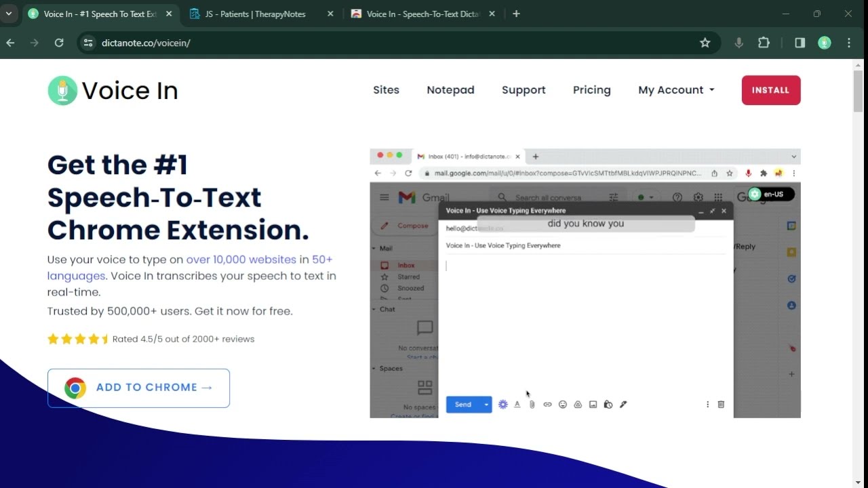Image resolution: width=868 pixels, height=488 pixels.
Task: Click the emoji icon in demo compose
Action: (x=563, y=405)
